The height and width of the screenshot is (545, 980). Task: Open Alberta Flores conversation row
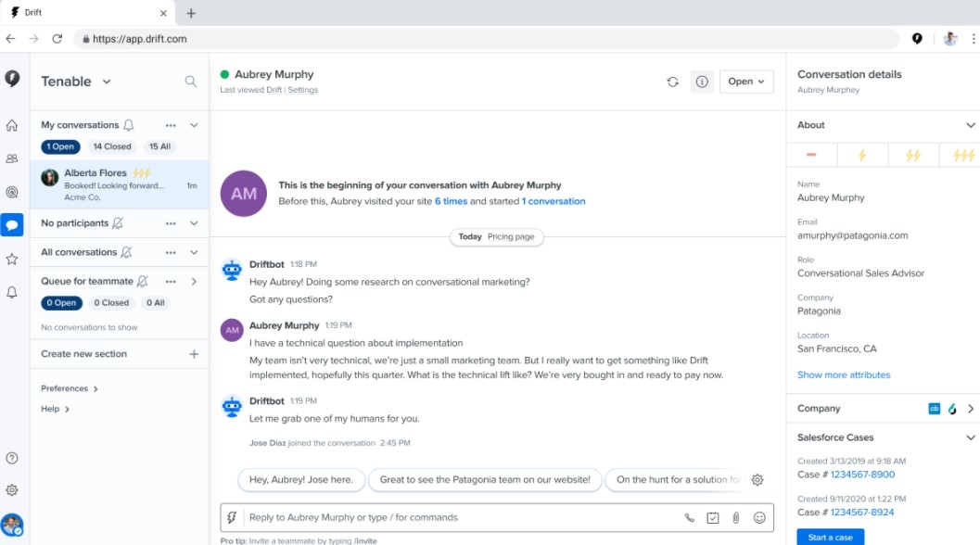tap(120, 184)
